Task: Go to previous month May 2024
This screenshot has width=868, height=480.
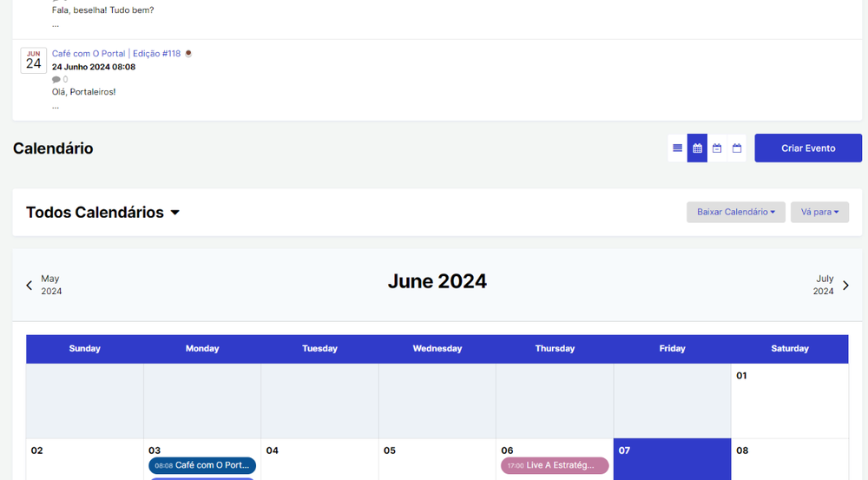Action: [43, 285]
